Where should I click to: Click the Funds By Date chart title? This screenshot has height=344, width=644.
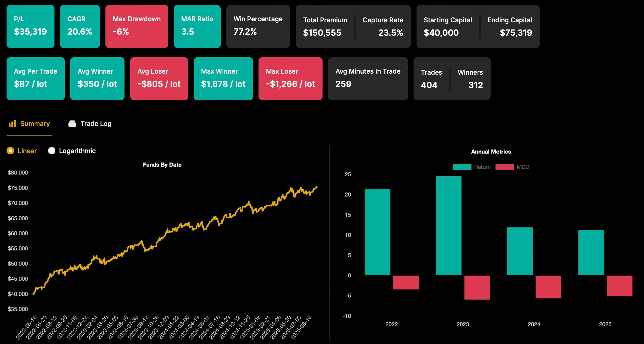point(162,165)
